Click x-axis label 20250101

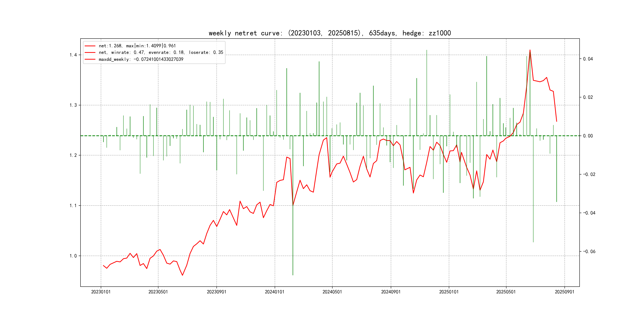point(449,292)
